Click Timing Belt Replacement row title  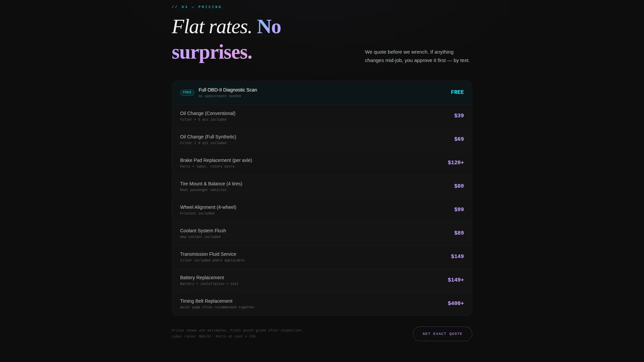pyautogui.click(x=206, y=301)
